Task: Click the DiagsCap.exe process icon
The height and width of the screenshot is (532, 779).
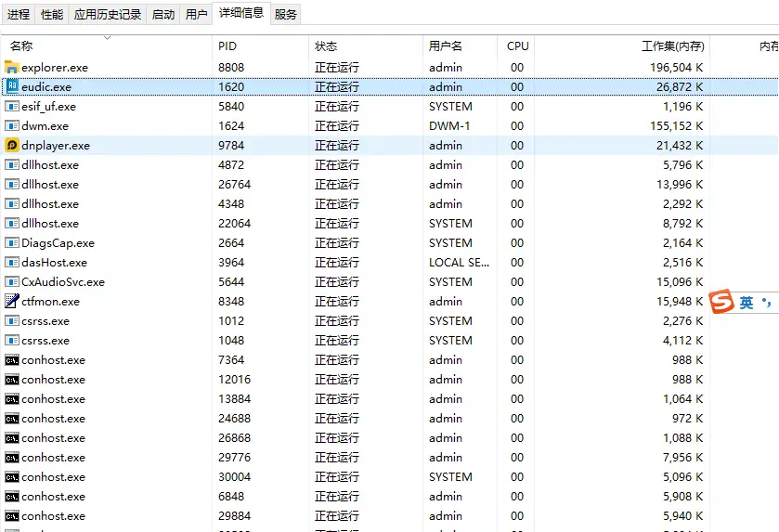Action: (x=12, y=242)
